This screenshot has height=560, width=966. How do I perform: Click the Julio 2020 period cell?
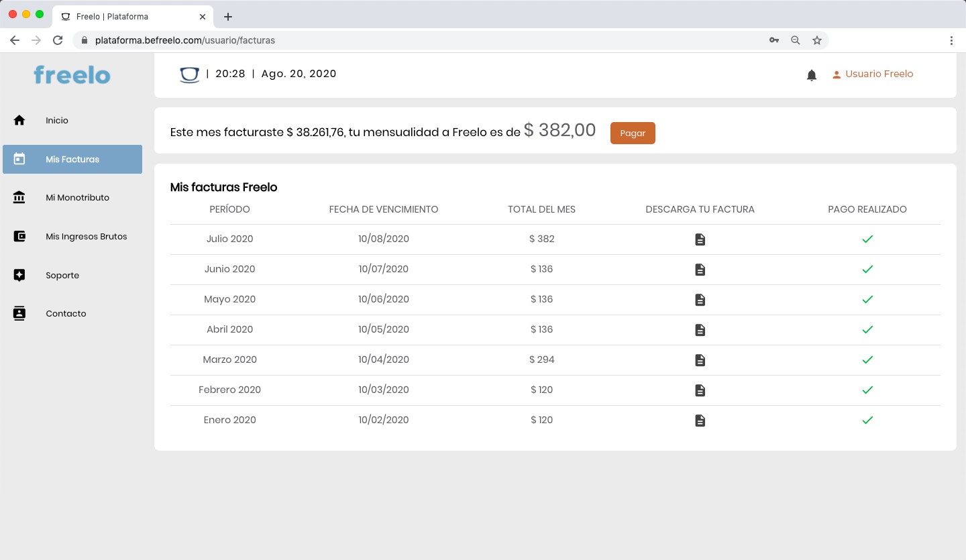click(x=229, y=239)
